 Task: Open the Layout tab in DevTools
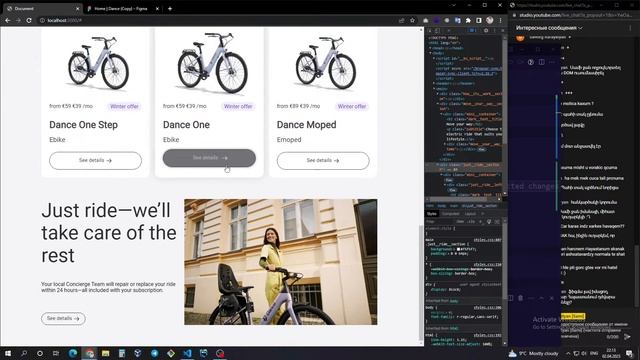pyautogui.click(x=470, y=214)
